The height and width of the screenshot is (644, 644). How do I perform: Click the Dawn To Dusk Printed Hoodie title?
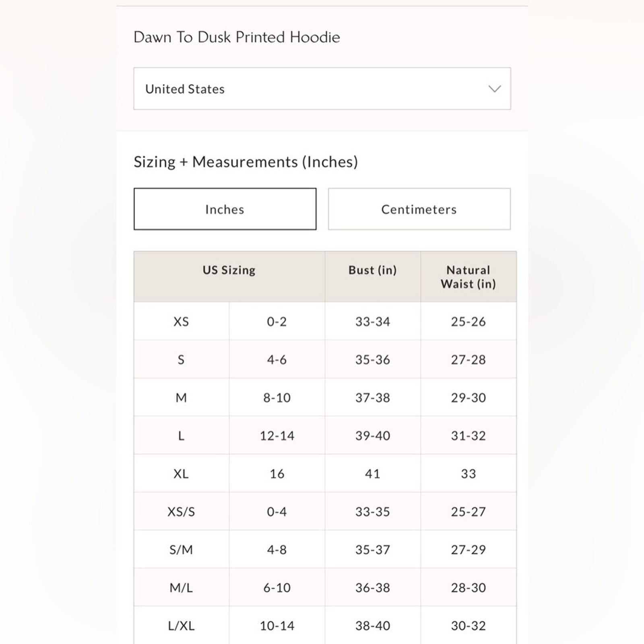click(237, 37)
